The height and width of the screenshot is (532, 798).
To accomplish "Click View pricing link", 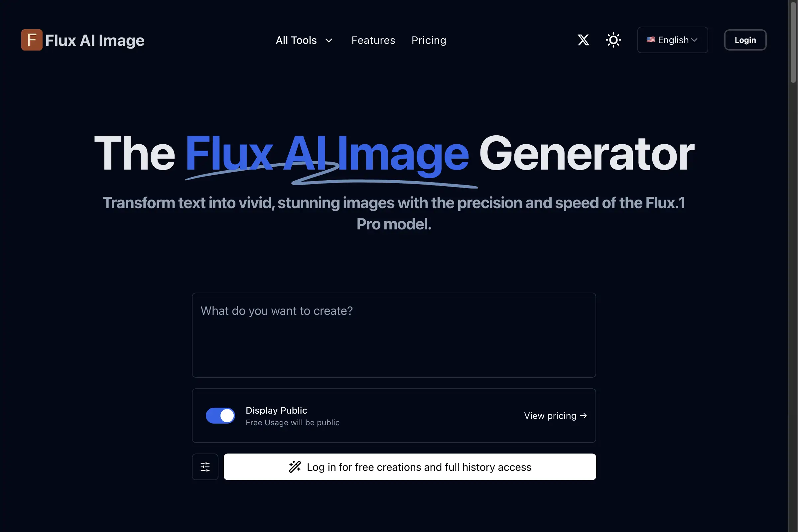I will (555, 415).
